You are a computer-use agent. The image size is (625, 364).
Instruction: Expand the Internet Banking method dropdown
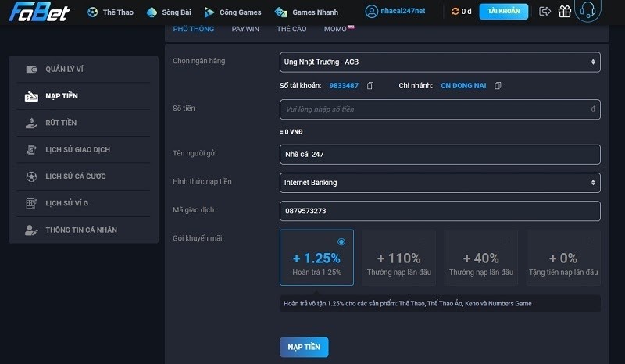440,183
